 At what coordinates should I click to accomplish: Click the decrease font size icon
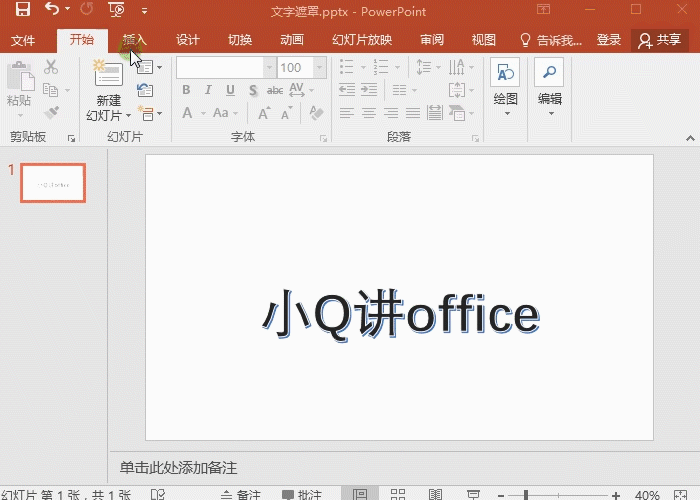(x=287, y=113)
